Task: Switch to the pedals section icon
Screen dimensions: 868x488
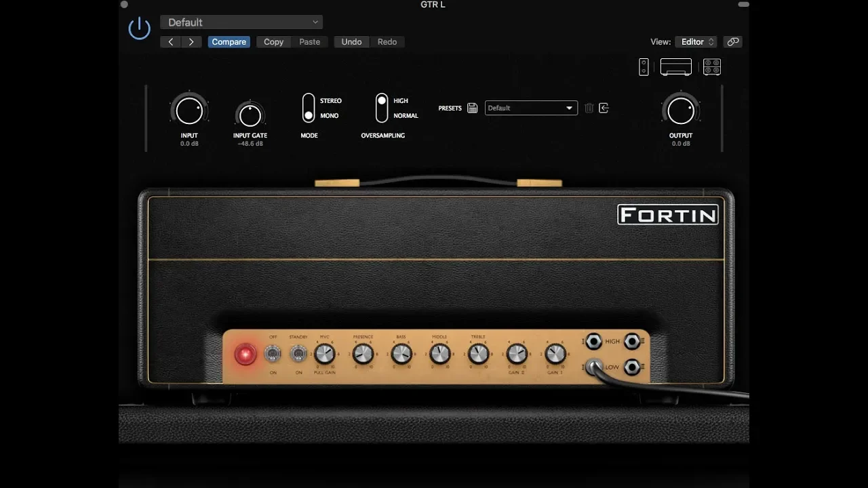Action: (x=644, y=67)
